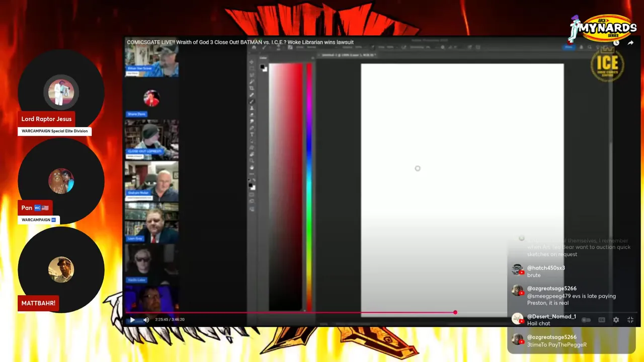Image resolution: width=644 pixels, height=362 pixels.
Task: Toggle the video autoplay switch
Action: [x=586, y=320]
